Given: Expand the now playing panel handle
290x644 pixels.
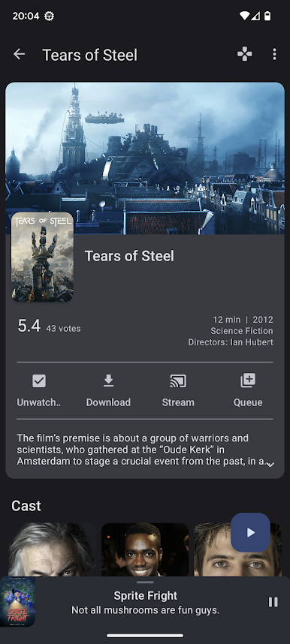Looking at the screenshot, I should (145, 582).
